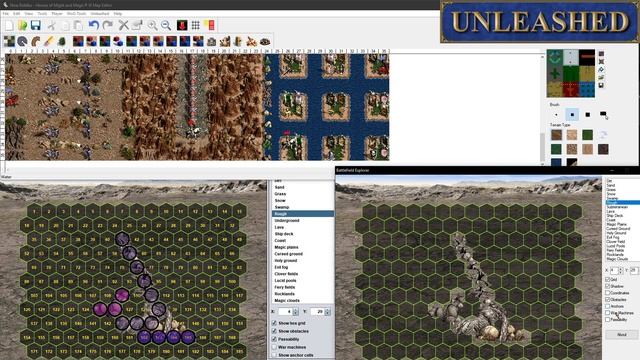The width and height of the screenshot is (640, 360).
Task: Click the About button in Battlefield Explorer
Action: tap(622, 334)
